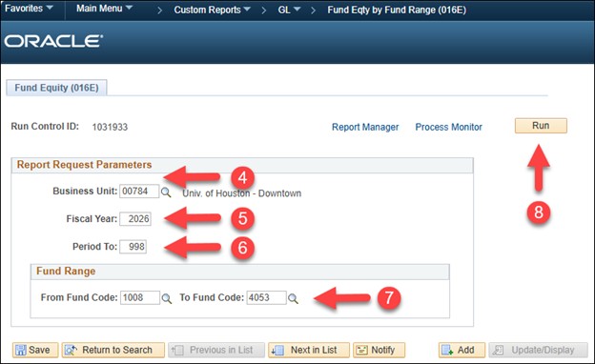This screenshot has height=364, width=595.
Task: Focus the Period To field 998
Action: (x=133, y=247)
